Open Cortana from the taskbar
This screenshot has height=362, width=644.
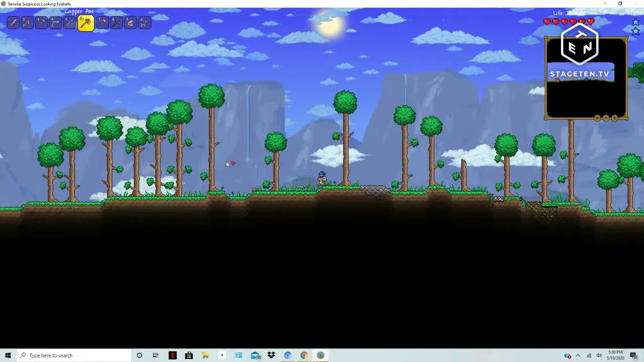coord(139,355)
